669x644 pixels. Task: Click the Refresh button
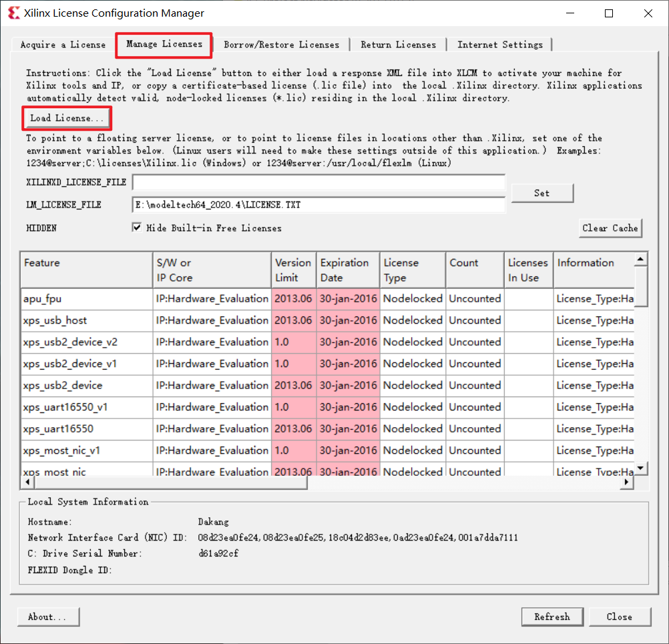[552, 617]
